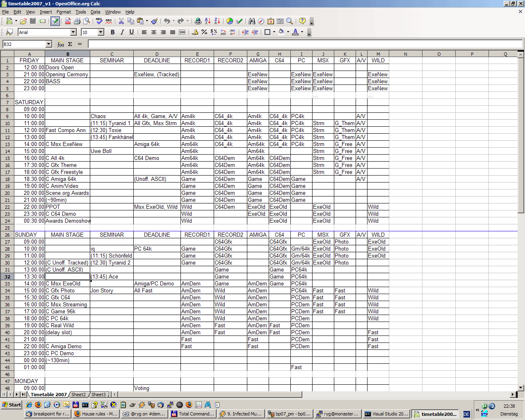
Task: Click the Open file folder icon
Action: coord(23,21)
